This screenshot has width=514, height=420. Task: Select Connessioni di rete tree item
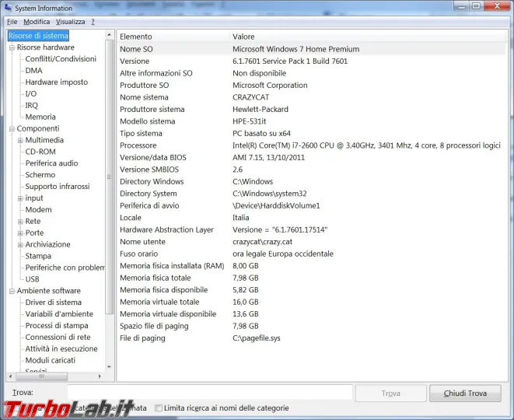(58, 337)
